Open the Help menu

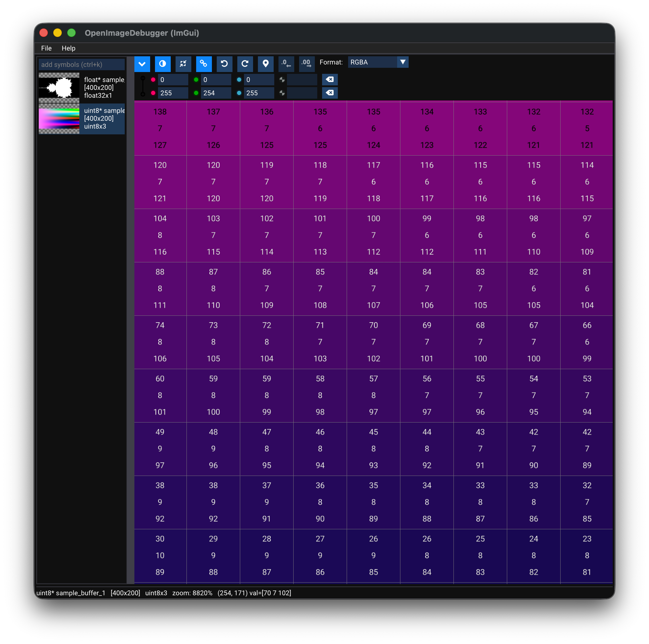point(68,48)
